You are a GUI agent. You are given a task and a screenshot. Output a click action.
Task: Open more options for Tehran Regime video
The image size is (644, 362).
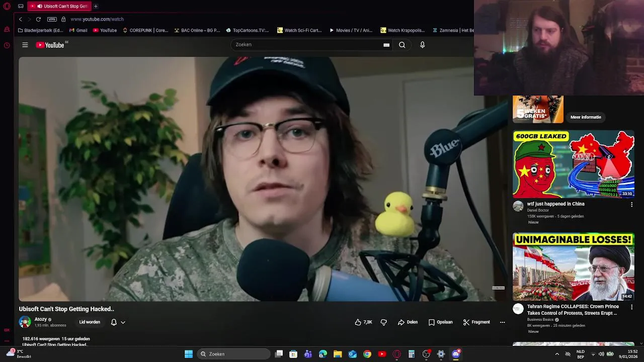(632, 307)
